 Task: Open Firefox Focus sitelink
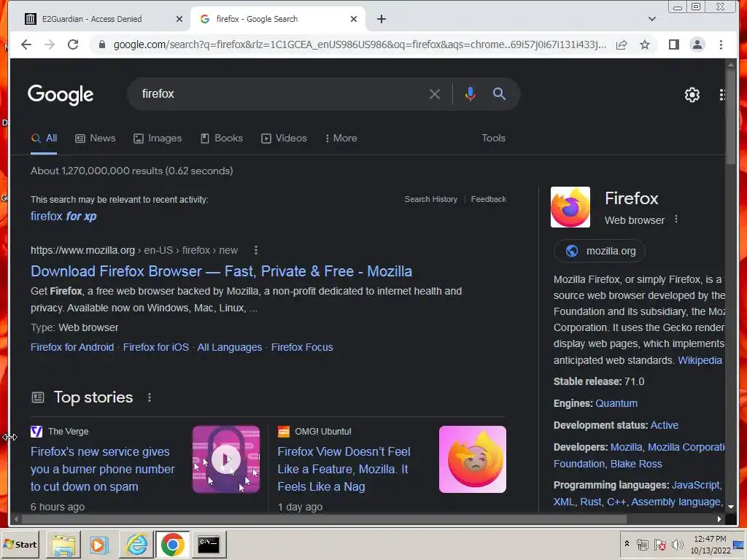coord(302,347)
